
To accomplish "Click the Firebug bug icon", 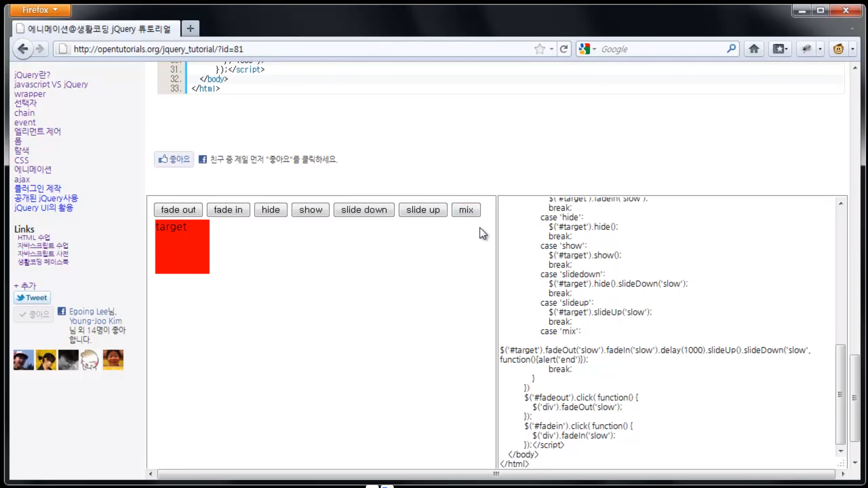I will 807,49.
